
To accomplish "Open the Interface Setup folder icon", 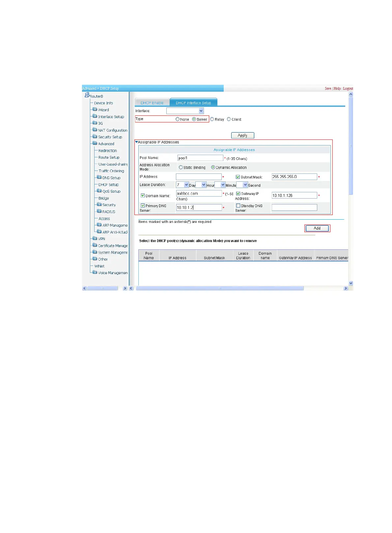I will 95,116.
